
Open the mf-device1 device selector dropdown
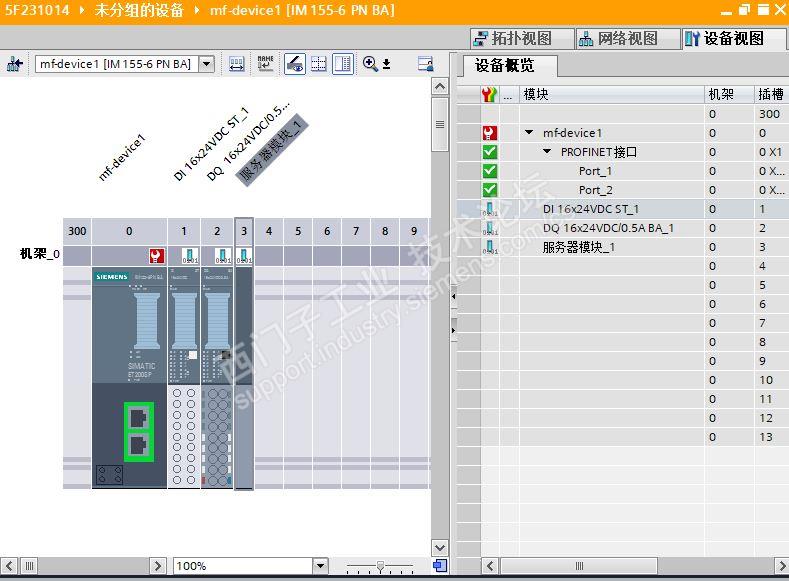(x=207, y=64)
